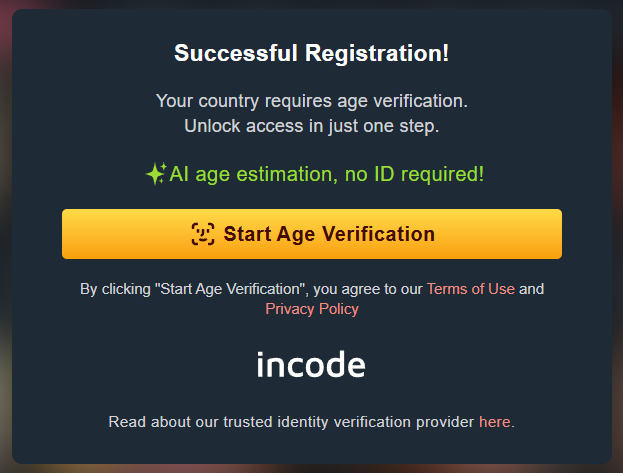Click the green "AI age estimation" text

click(250, 174)
